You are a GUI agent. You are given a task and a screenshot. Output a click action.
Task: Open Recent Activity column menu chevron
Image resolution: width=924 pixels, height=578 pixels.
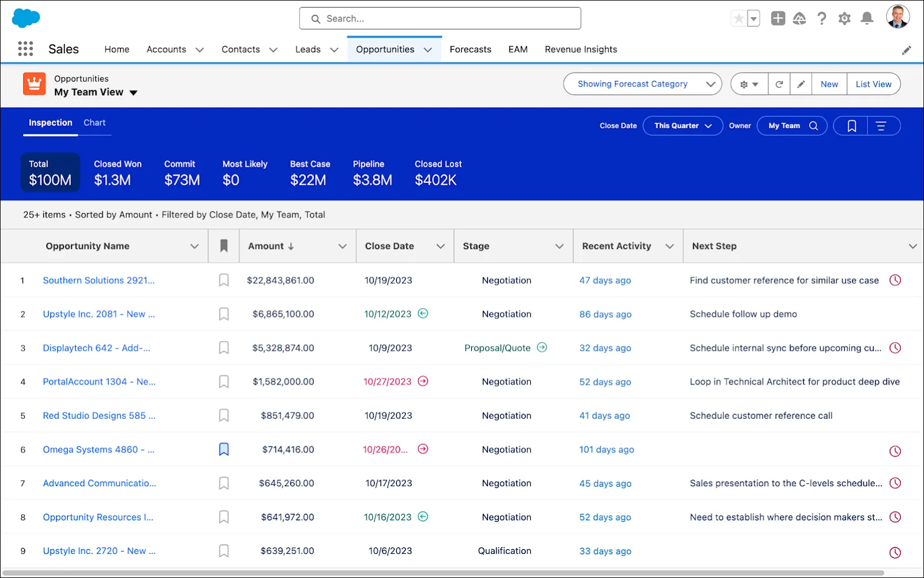click(669, 246)
